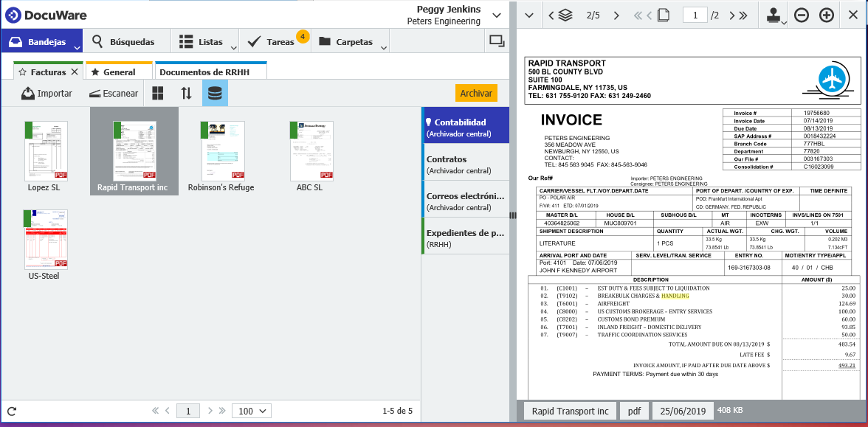868x427 pixels.
Task: Click the refresh icon in the bottom bar
Action: pos(12,411)
